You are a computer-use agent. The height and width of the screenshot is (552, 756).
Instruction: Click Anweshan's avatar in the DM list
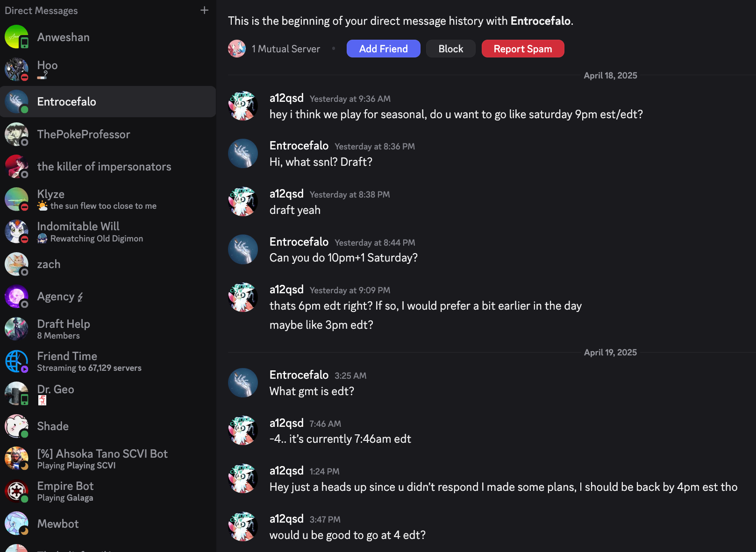point(16,37)
